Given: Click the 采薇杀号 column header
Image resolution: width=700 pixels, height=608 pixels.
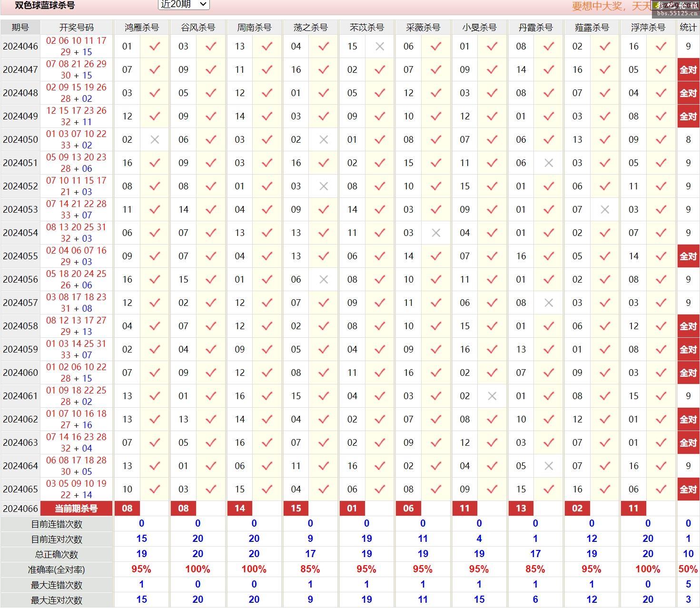Looking at the screenshot, I should 423,28.
